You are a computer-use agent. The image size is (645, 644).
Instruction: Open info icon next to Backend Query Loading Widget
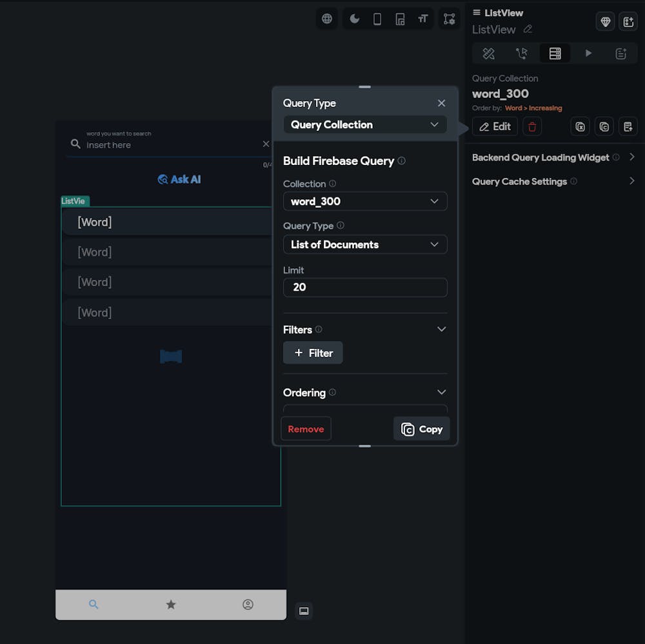pos(616,157)
